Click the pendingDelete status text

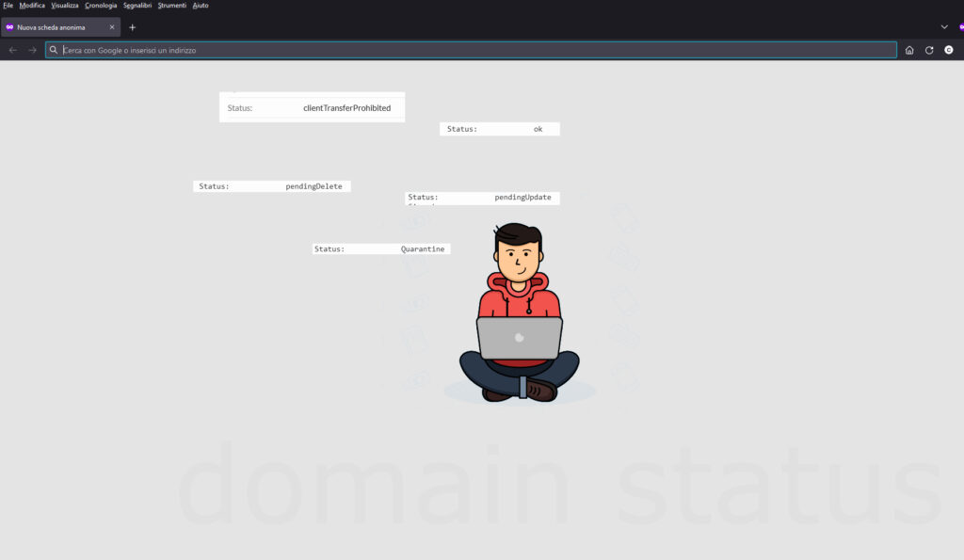[x=313, y=186]
